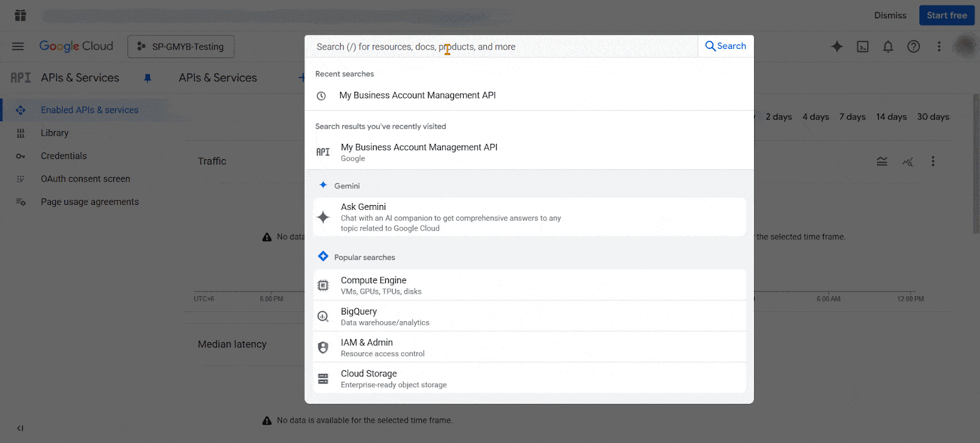This screenshot has width=980, height=443.
Task: Open the help question mark icon
Action: coord(913,47)
